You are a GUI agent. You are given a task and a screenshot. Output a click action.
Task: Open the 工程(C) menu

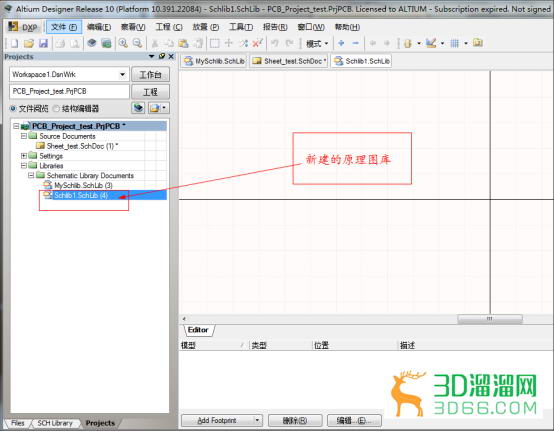point(169,27)
